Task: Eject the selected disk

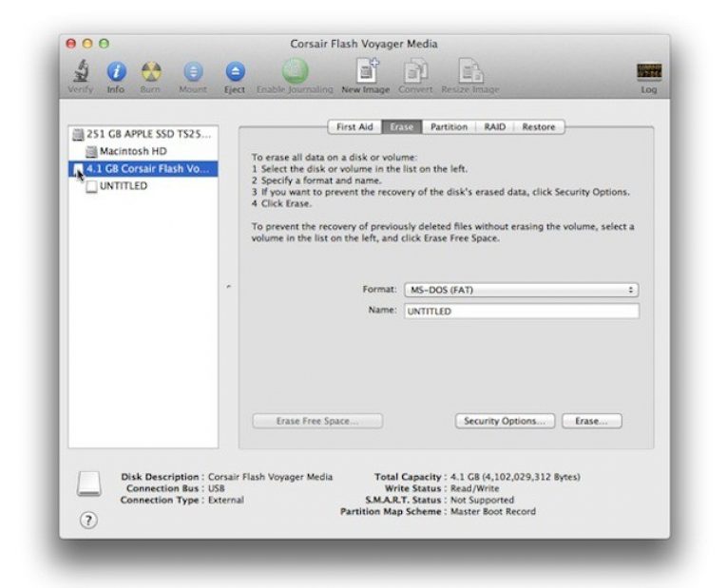Action: click(x=235, y=72)
